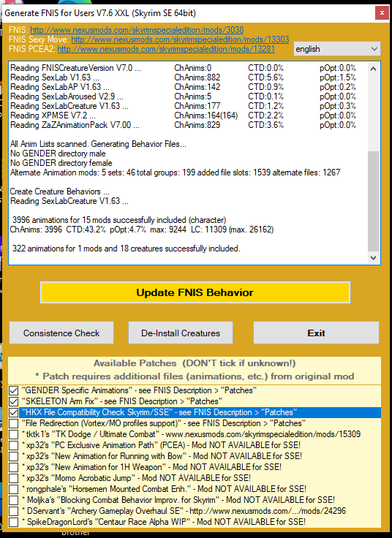
Task: Untick SKELETON Arm Fix patch checkbox
Action: [x=14, y=401]
